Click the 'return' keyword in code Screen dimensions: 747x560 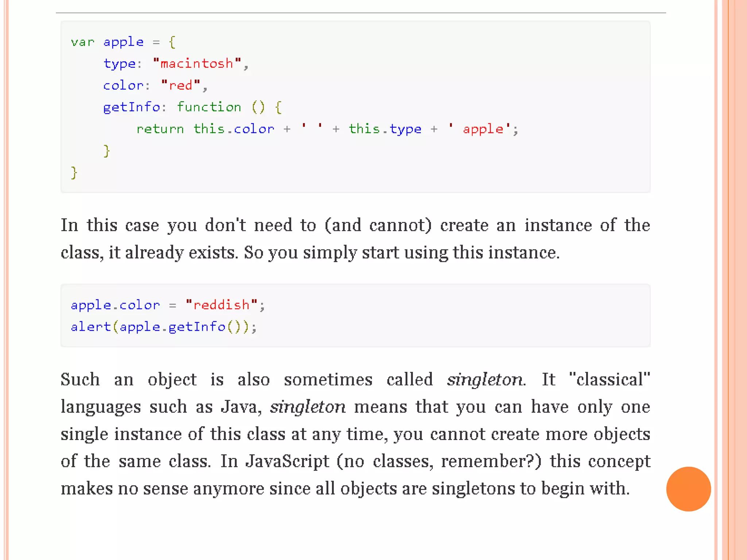[160, 129]
